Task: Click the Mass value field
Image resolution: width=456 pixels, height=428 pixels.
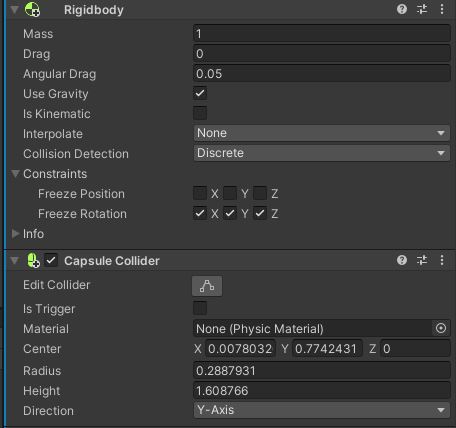Action: point(322,33)
